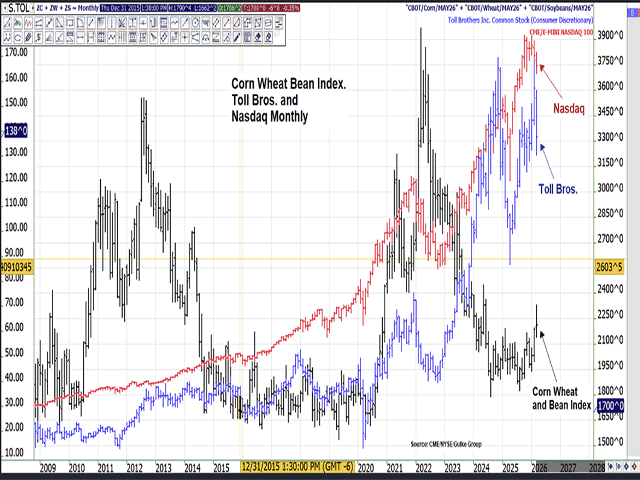This screenshot has width=640, height=480.
Task: Select the dollar sign tool
Action: coord(38,37)
